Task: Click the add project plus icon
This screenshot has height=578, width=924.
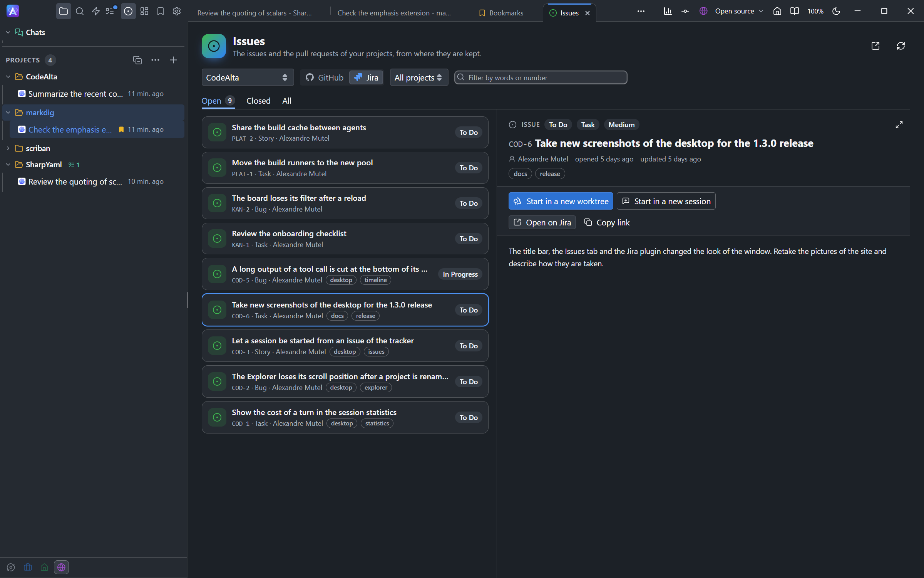Action: tap(174, 60)
